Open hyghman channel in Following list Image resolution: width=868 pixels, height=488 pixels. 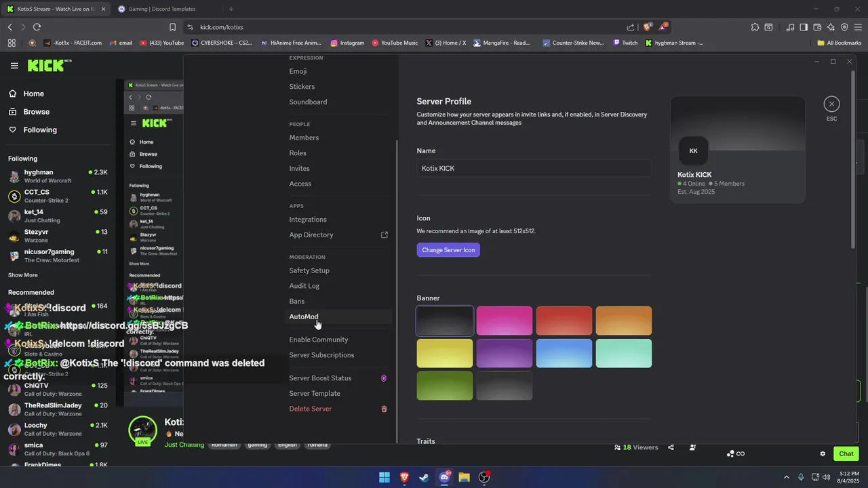tap(58, 176)
